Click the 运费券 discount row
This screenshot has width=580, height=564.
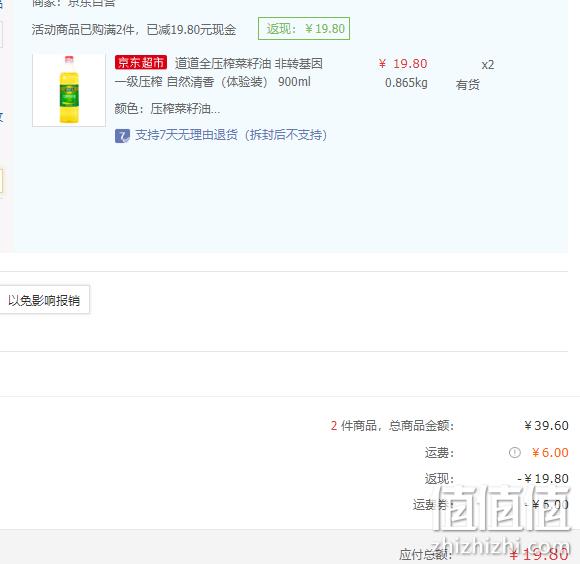pos(490,504)
